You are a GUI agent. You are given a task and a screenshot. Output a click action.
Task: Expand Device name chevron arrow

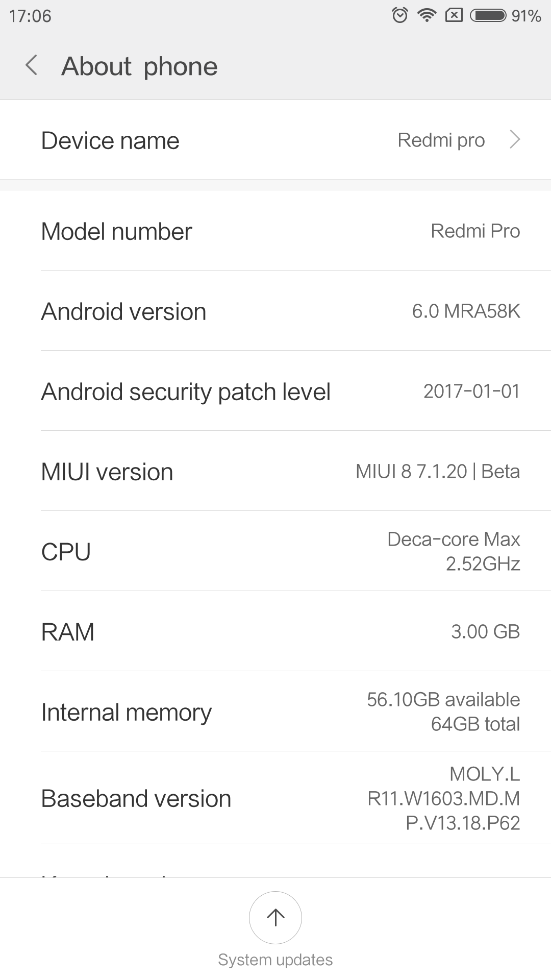[x=515, y=140]
